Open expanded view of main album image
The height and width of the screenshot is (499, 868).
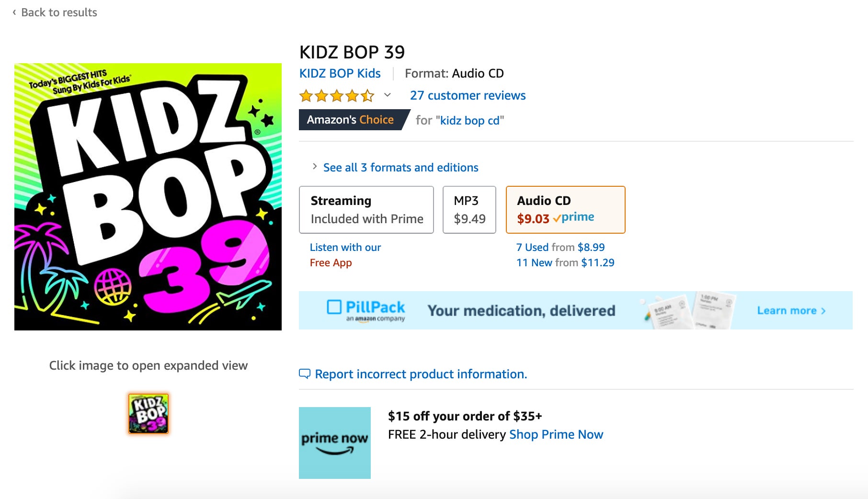coord(148,197)
